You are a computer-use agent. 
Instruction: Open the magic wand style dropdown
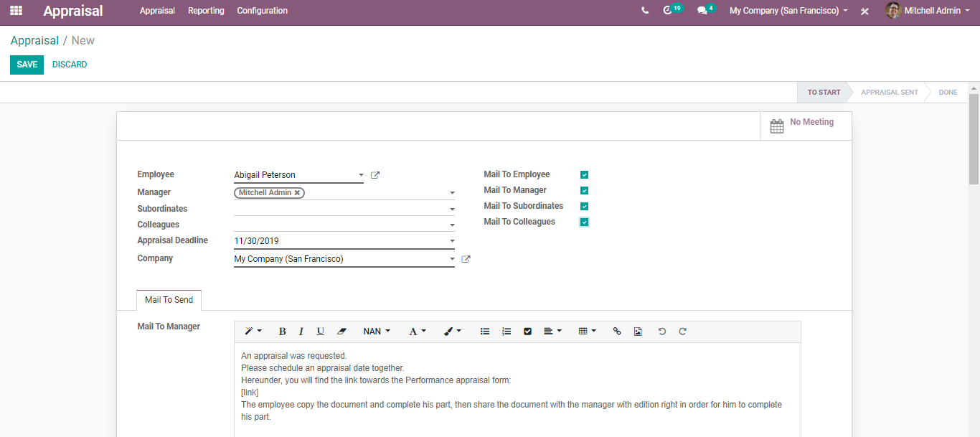pos(253,332)
